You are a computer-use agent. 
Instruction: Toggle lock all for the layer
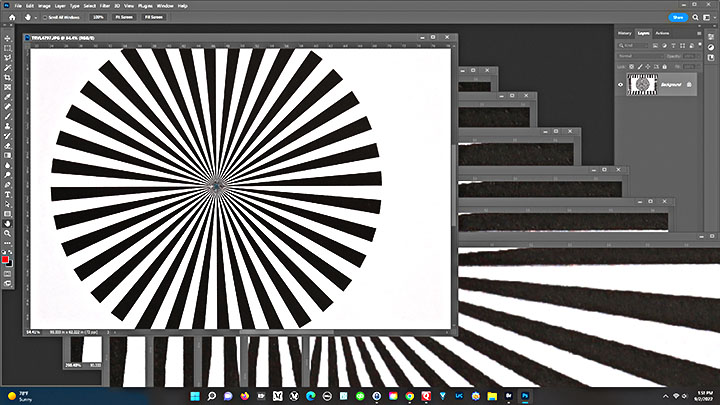[x=664, y=67]
